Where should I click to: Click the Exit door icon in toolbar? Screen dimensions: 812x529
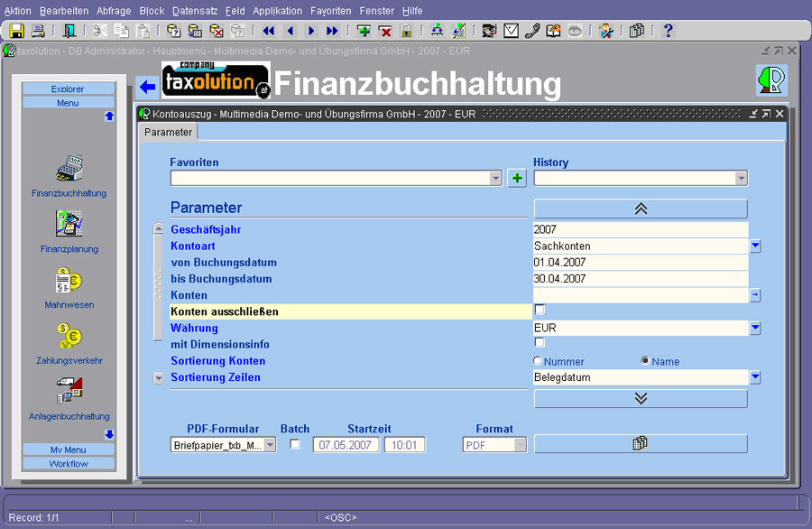[x=69, y=31]
